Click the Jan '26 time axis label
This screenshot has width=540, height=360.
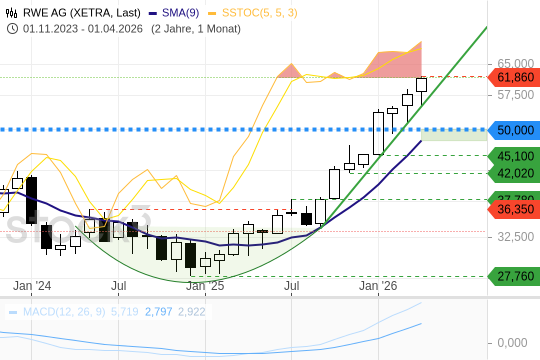pyautogui.click(x=378, y=286)
